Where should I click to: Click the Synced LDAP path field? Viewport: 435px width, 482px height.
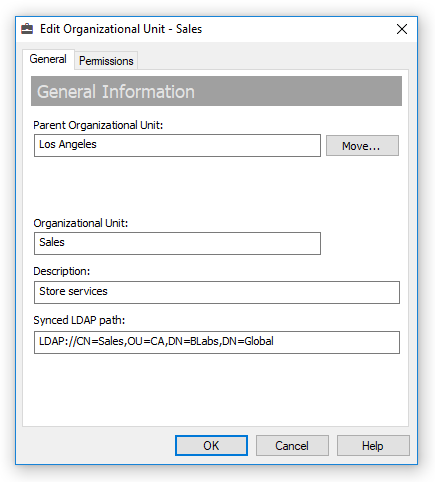(217, 342)
